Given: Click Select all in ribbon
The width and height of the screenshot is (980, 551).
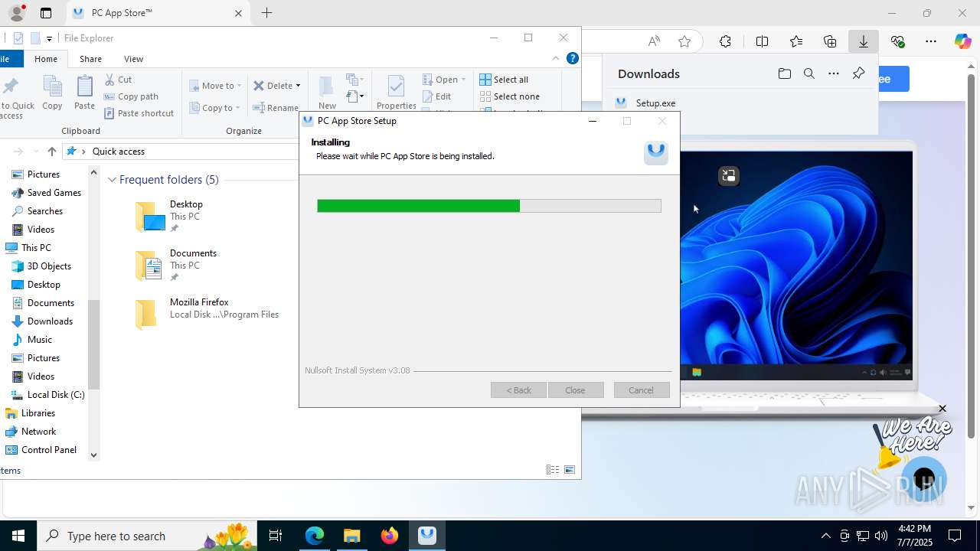Looking at the screenshot, I should pyautogui.click(x=504, y=80).
